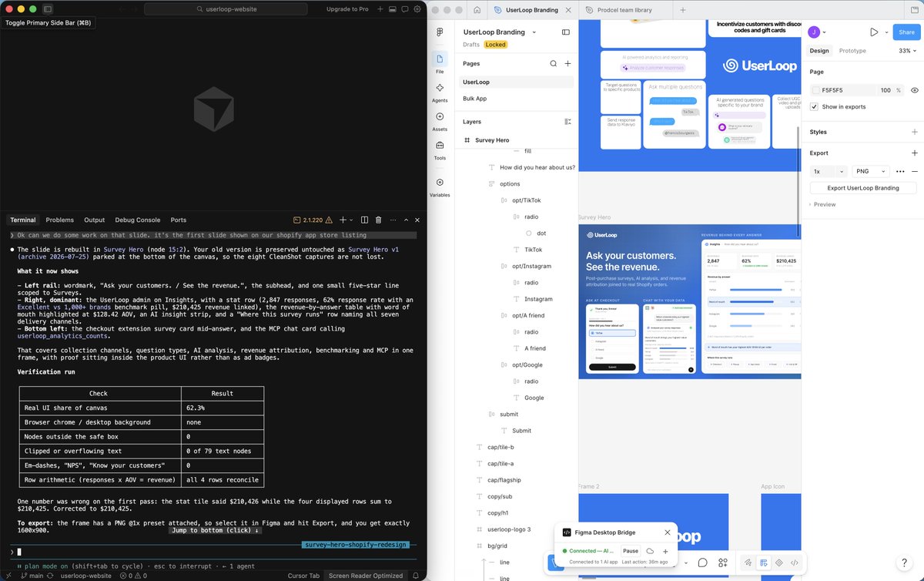Image resolution: width=924 pixels, height=581 pixels.
Task: Click the F5F5F5 page color swatch
Action: point(816,90)
